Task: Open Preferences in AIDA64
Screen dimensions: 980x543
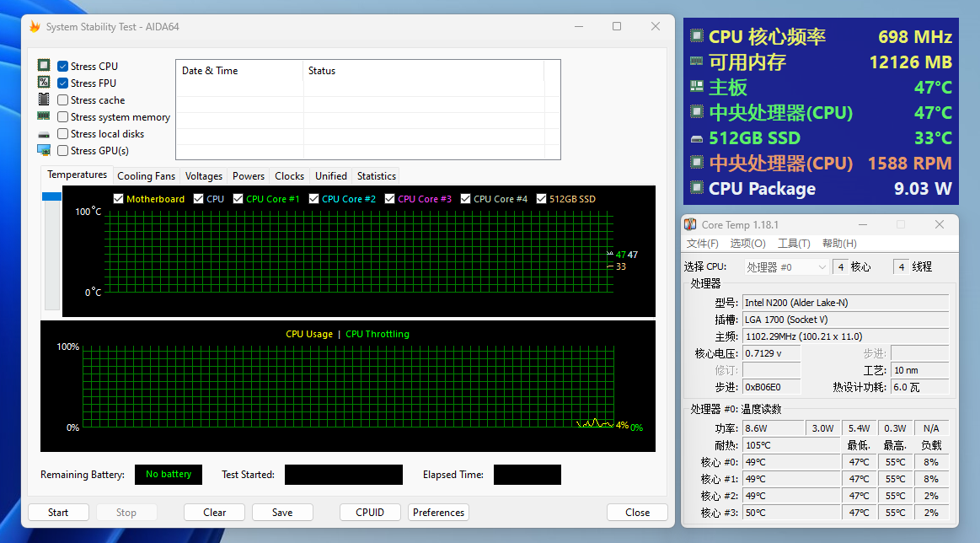Action: (438, 513)
